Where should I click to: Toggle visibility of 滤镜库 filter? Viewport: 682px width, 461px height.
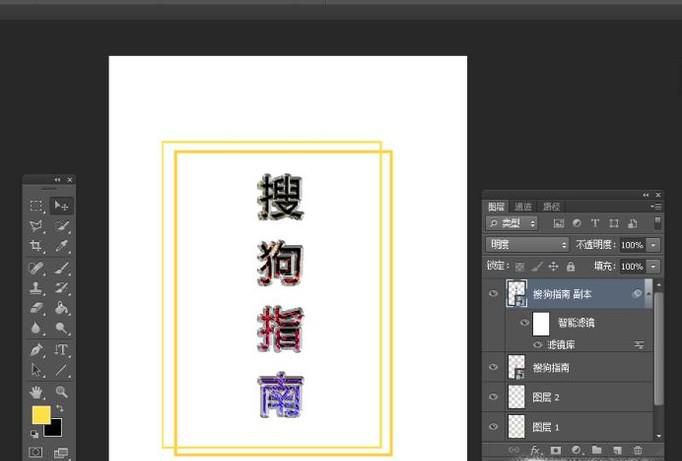[x=538, y=345]
